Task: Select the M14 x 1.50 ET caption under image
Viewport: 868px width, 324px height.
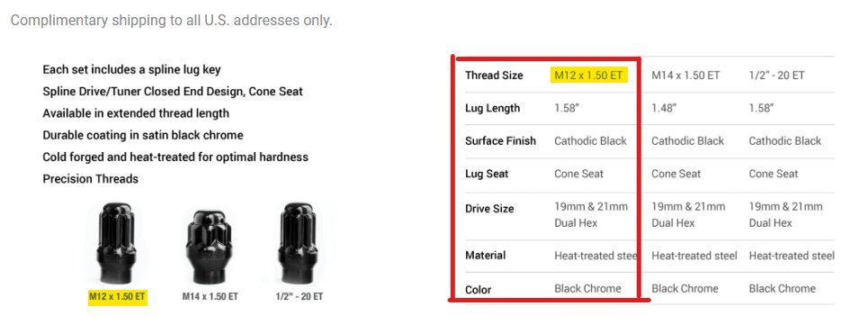Action: pyautogui.click(x=210, y=296)
